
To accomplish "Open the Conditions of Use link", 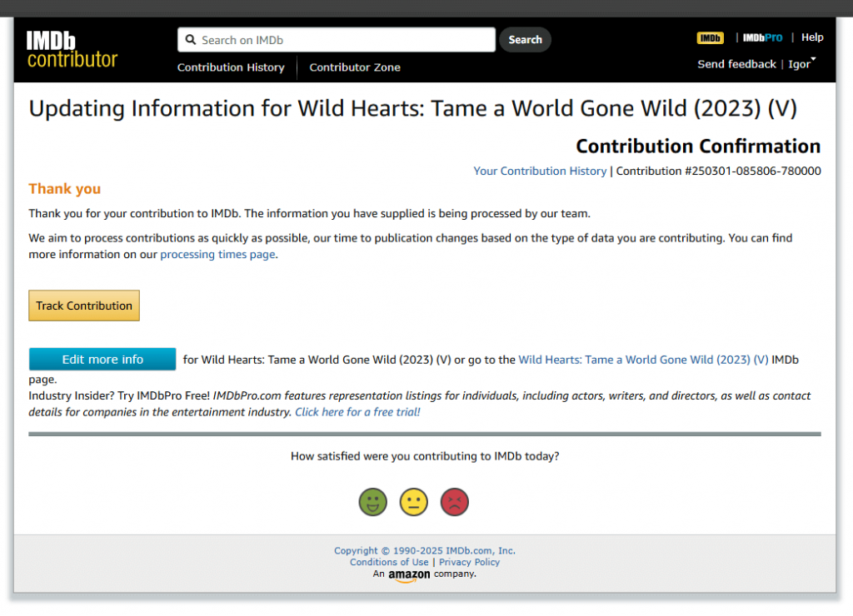I will coord(389,562).
